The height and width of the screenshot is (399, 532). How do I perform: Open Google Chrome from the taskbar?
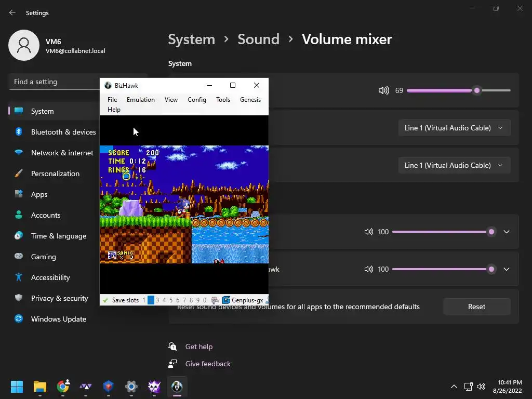point(63,387)
